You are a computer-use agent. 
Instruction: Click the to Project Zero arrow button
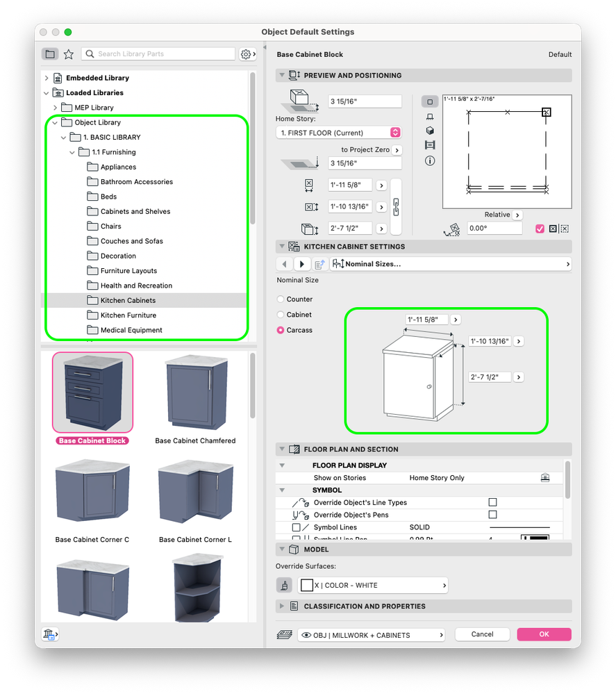[397, 150]
